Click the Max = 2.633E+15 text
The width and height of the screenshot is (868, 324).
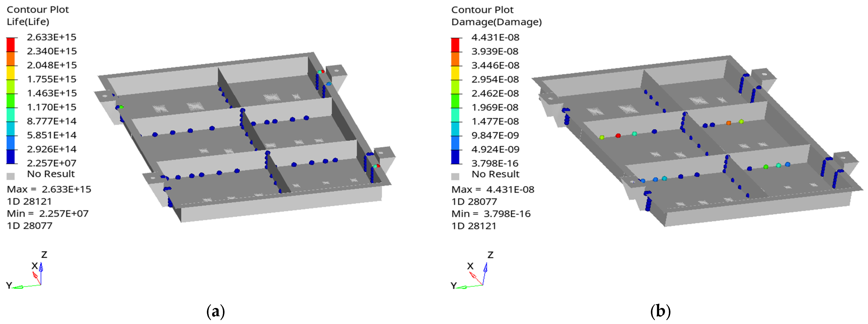click(49, 190)
